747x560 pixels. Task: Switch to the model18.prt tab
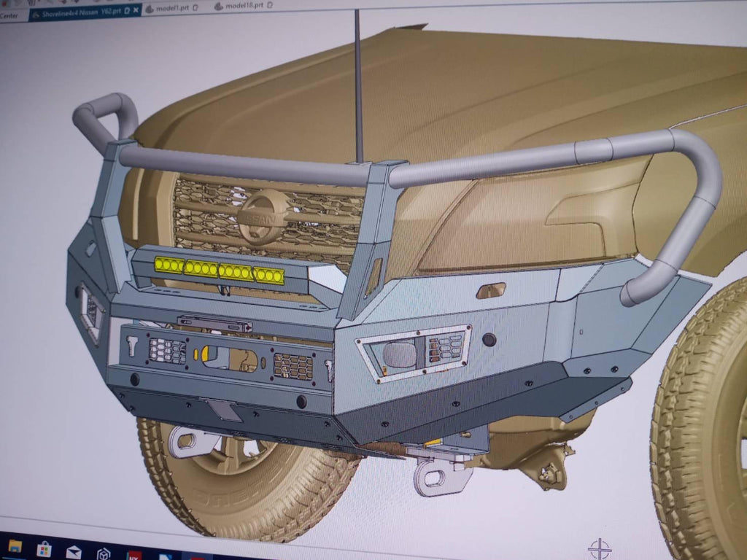[x=243, y=6]
